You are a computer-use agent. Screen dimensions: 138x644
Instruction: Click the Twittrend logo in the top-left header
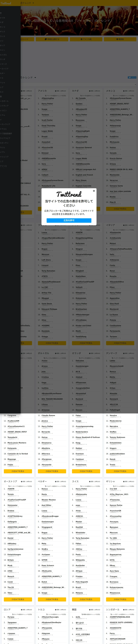click(6, 3)
